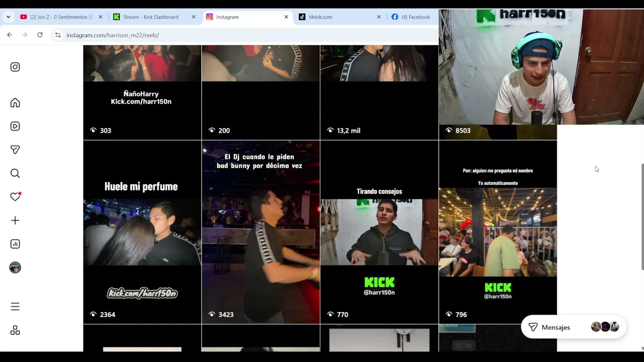The image size is (644, 362).
Task: Click the '770' view count text
Action: coord(343,315)
